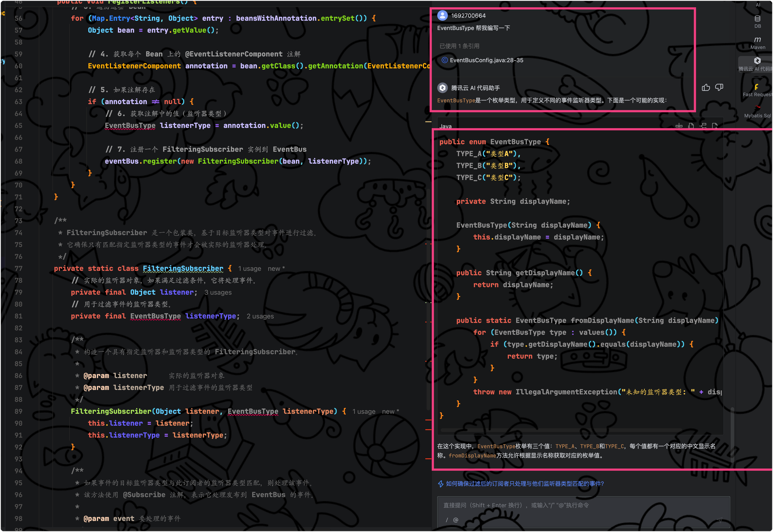This screenshot has height=532, width=773.
Task: Click the diff/compare icon on Java code block
Action: point(679,126)
